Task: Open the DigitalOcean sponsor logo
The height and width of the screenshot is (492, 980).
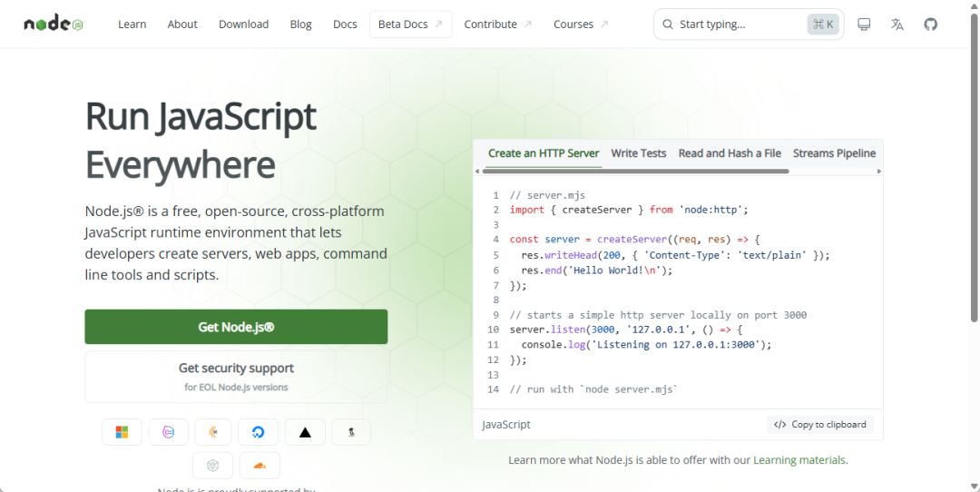Action: (x=258, y=432)
